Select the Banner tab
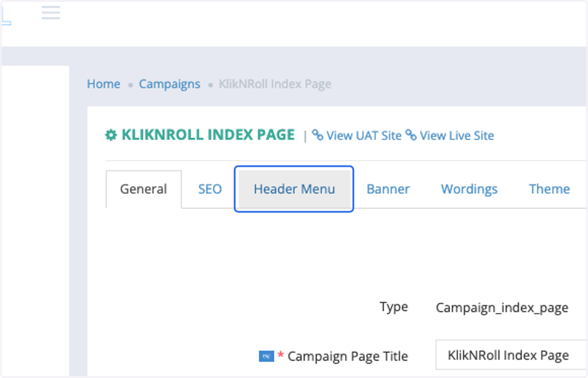Viewport: 588px width, 378px height. 388,189
